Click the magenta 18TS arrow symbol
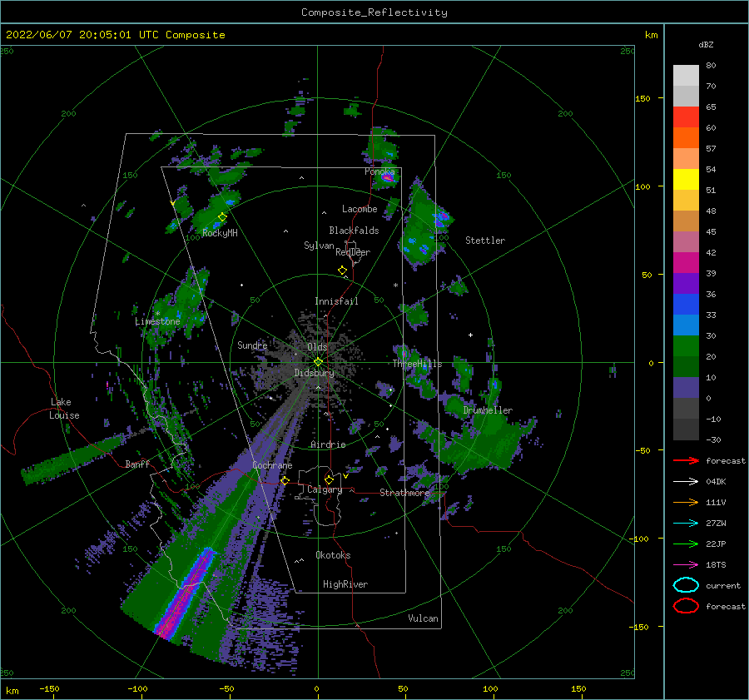Viewport: 749px width, 700px height. click(x=686, y=565)
